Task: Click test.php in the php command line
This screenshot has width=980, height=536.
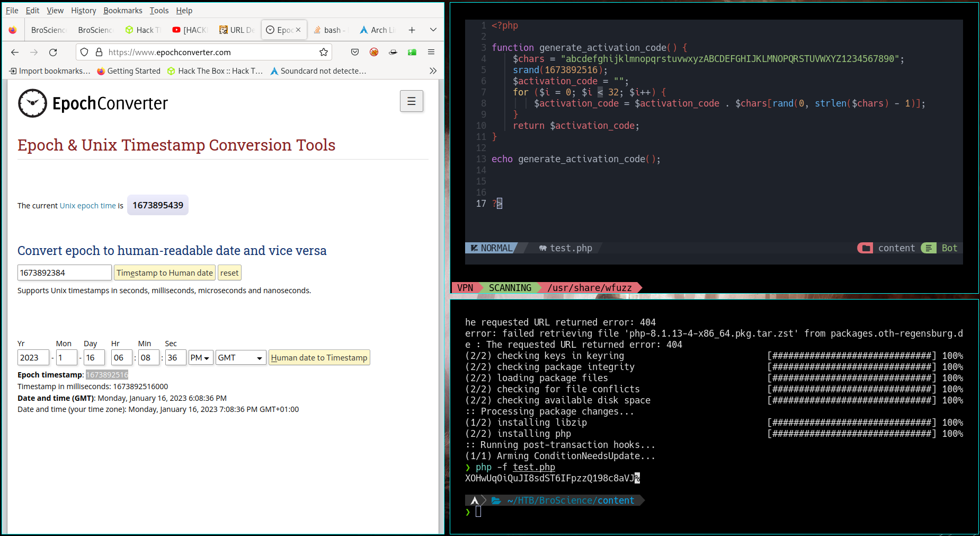Action: pyautogui.click(x=534, y=467)
